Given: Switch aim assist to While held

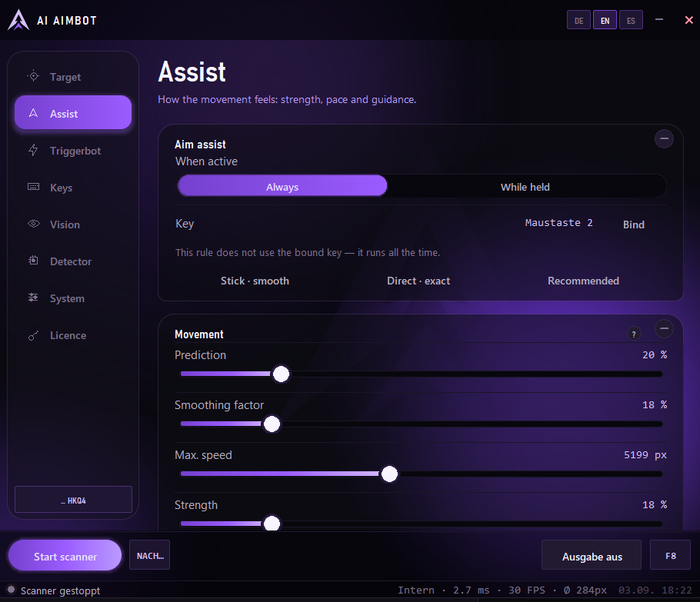Looking at the screenshot, I should click(x=525, y=187).
